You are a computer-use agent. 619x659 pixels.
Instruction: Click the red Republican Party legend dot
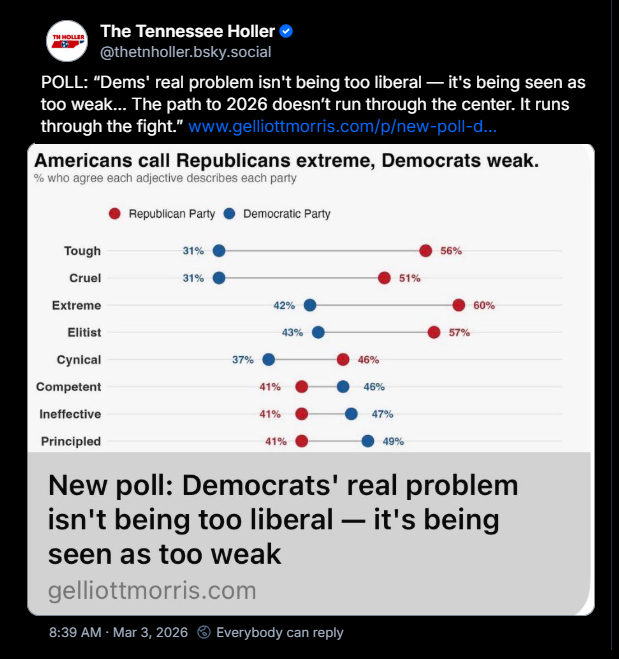[115, 213]
